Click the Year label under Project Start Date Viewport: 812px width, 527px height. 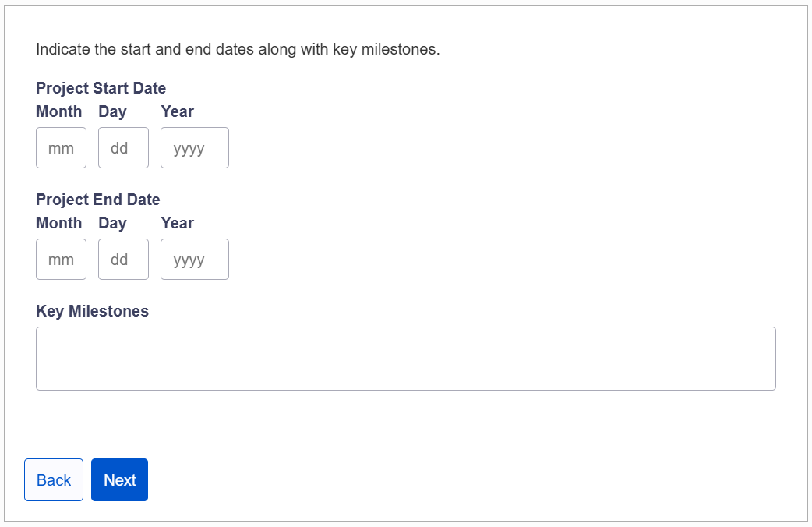(x=177, y=111)
